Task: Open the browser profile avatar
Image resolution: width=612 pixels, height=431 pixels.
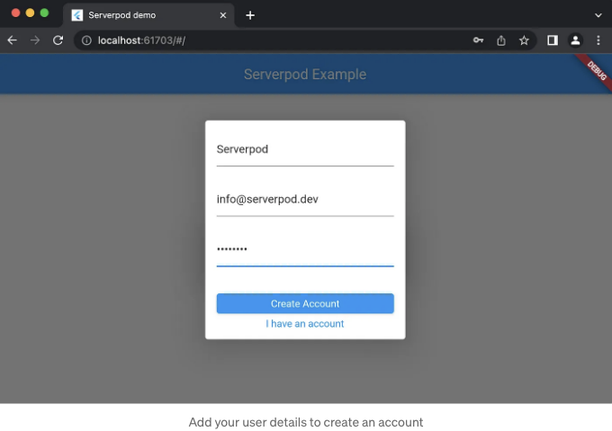Action: 575,40
